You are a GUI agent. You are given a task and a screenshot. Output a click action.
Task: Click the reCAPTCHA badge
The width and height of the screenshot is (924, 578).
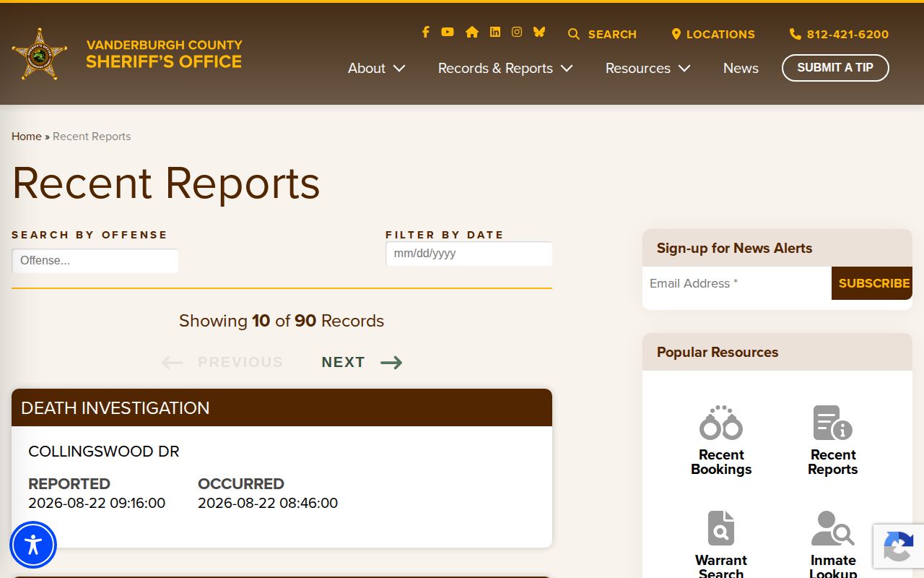point(899,546)
